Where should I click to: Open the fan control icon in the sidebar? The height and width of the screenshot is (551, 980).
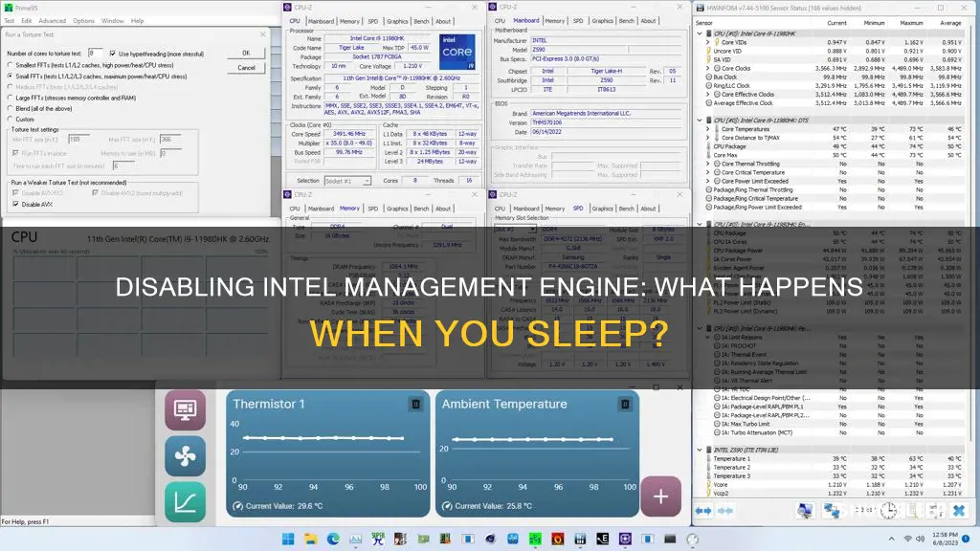pos(185,456)
